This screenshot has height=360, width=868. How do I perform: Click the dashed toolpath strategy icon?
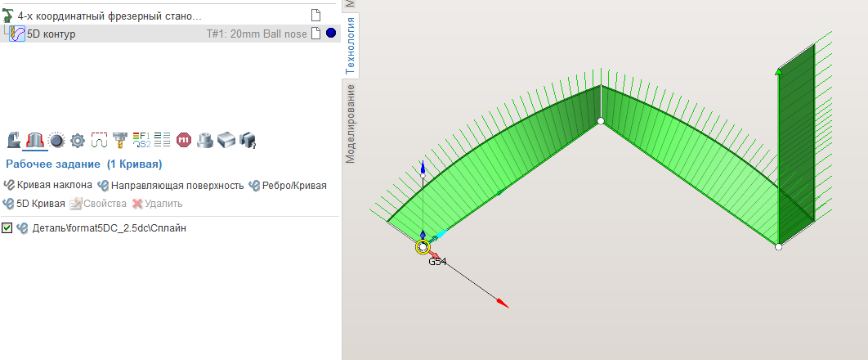[x=99, y=140]
